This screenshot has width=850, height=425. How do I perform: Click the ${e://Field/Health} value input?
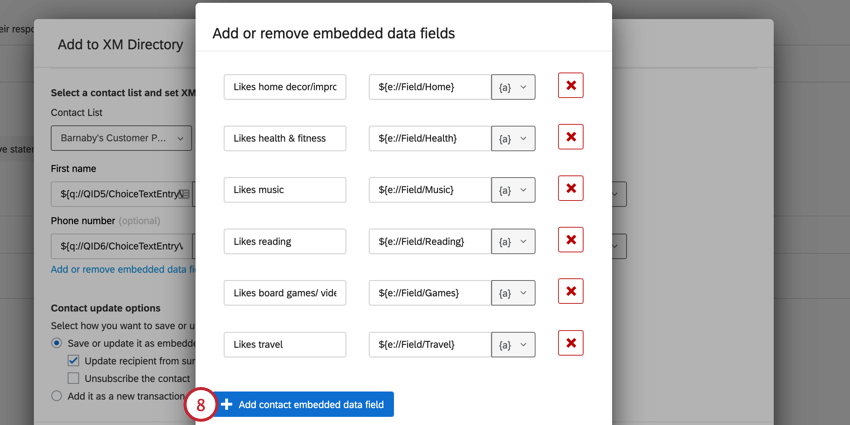click(429, 138)
